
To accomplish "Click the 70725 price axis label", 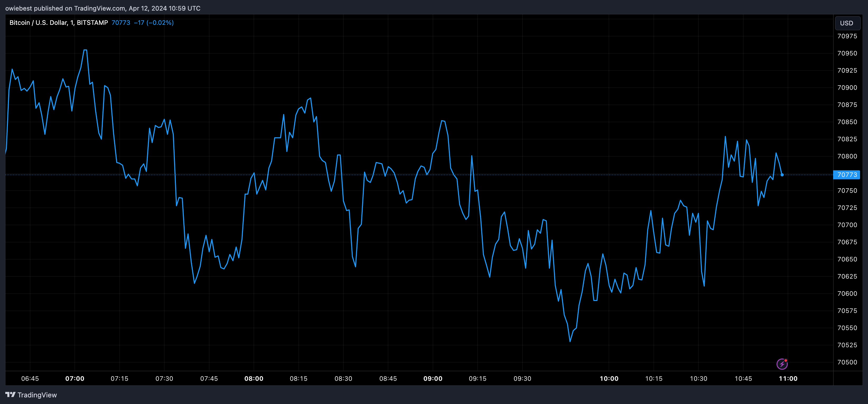I will (x=847, y=208).
